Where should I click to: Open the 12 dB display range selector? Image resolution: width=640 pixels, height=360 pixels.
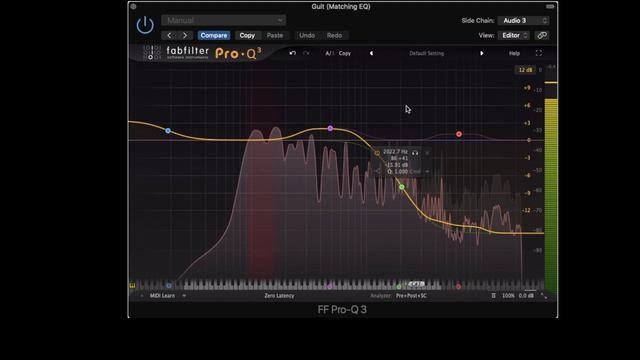click(x=525, y=70)
